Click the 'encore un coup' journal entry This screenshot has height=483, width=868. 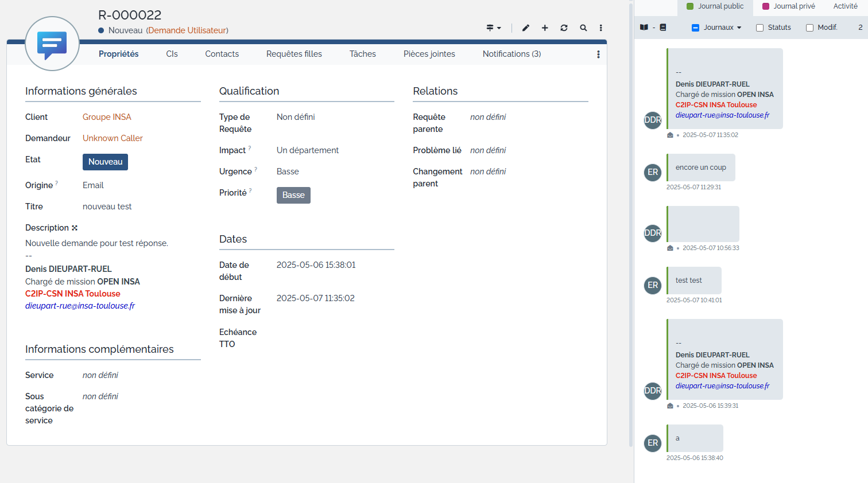(700, 168)
